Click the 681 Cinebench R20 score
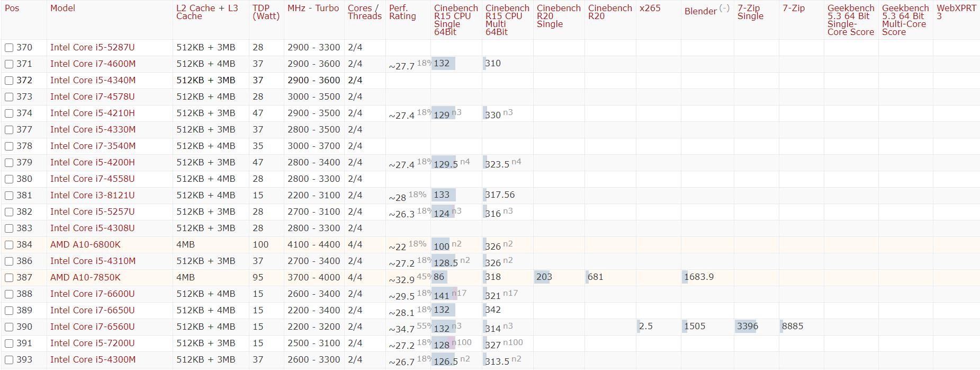This screenshot has height=370, width=980. (595, 277)
